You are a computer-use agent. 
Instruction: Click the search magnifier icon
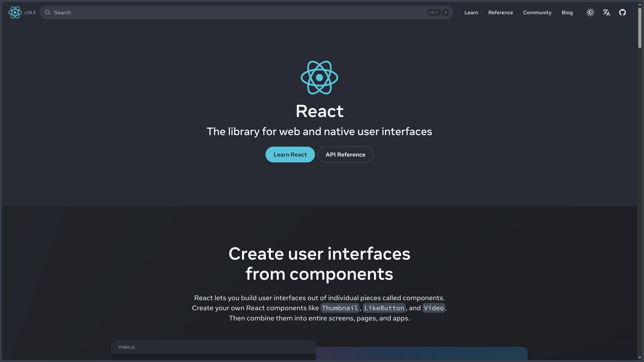[x=47, y=13]
